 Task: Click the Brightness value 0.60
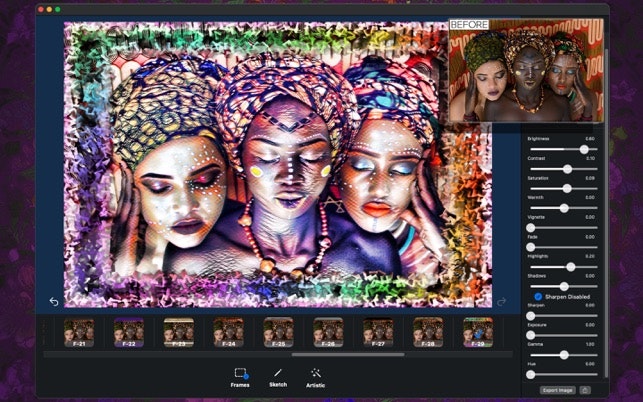(590, 139)
